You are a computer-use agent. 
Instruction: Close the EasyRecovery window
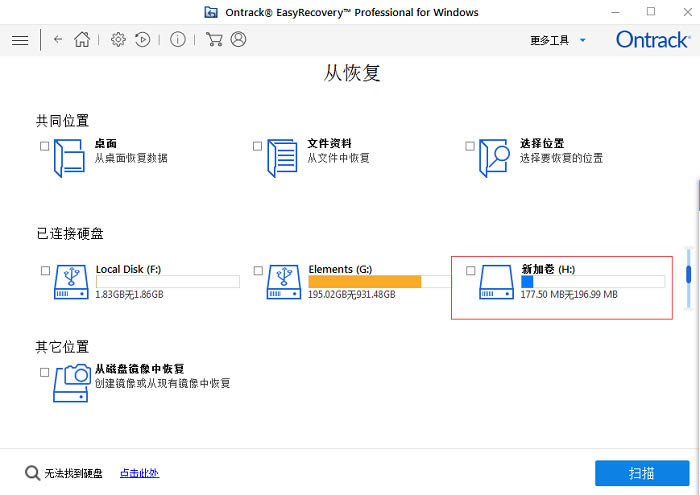[x=688, y=12]
